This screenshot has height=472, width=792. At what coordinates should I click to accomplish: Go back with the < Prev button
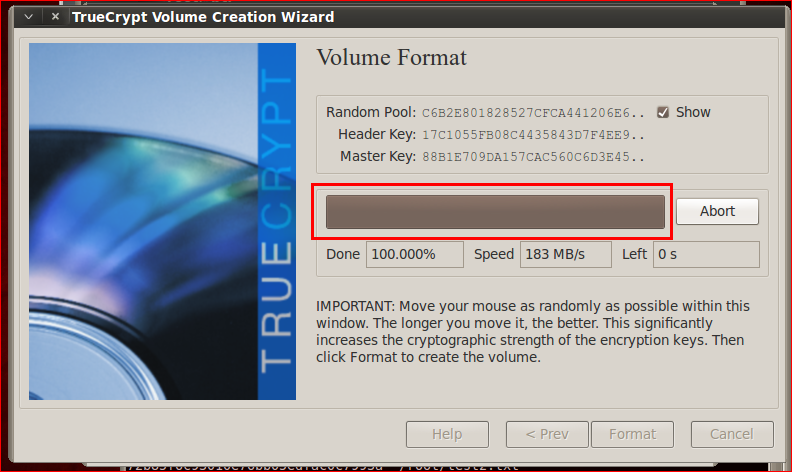pyautogui.click(x=547, y=434)
